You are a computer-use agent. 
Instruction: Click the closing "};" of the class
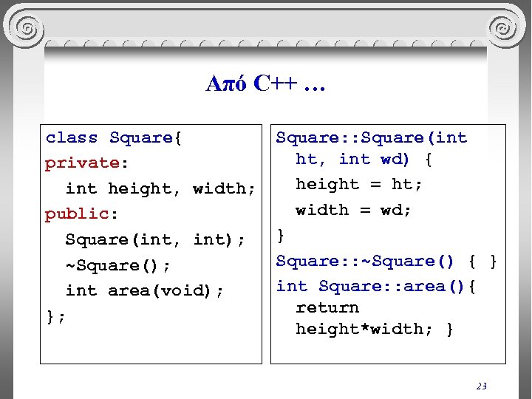(55, 316)
